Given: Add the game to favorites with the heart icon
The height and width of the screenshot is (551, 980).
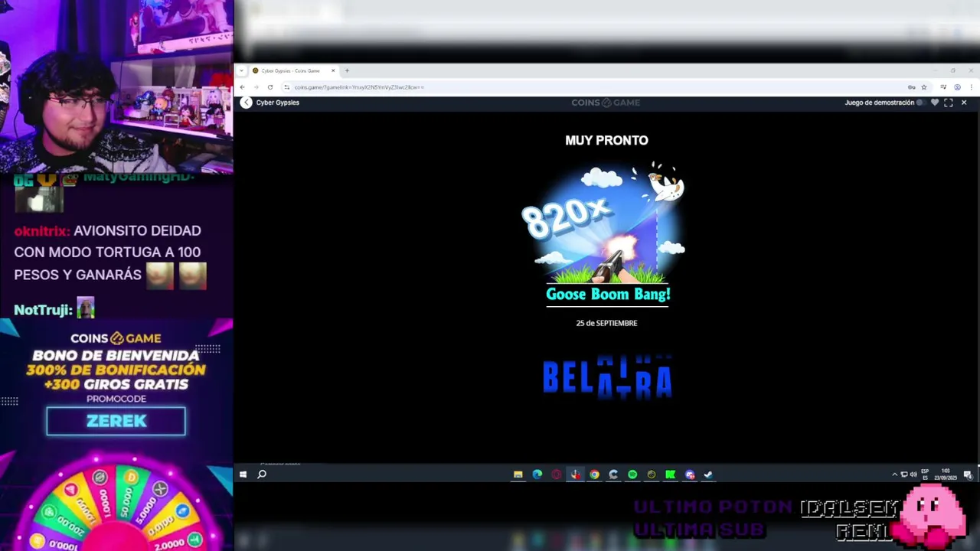Looking at the screenshot, I should (x=935, y=103).
